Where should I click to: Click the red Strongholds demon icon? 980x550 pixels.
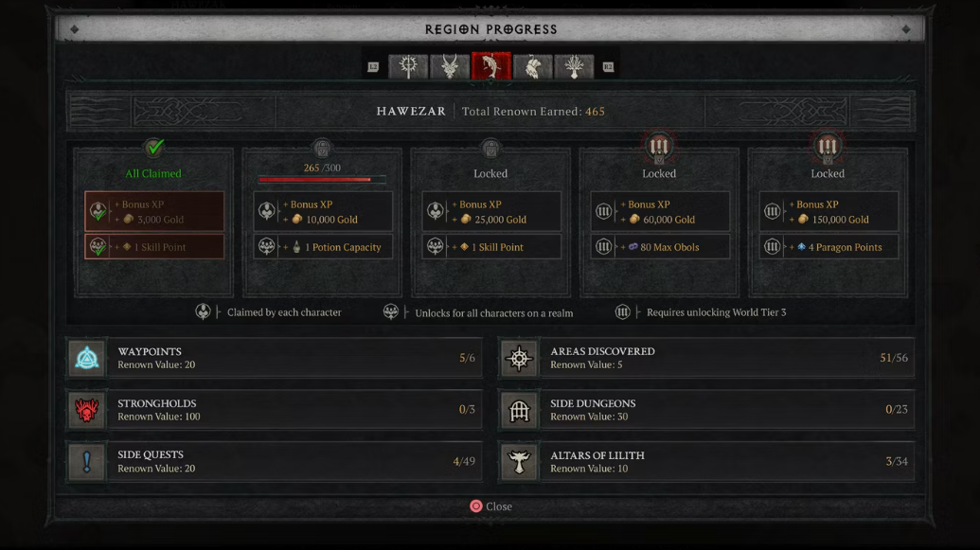pos(87,410)
